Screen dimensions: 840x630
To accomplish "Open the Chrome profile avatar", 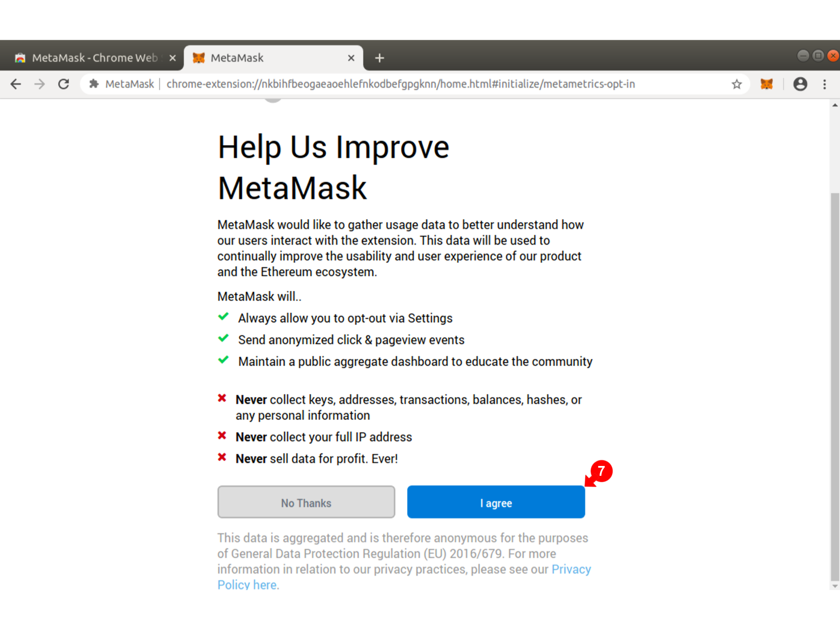I will click(800, 84).
